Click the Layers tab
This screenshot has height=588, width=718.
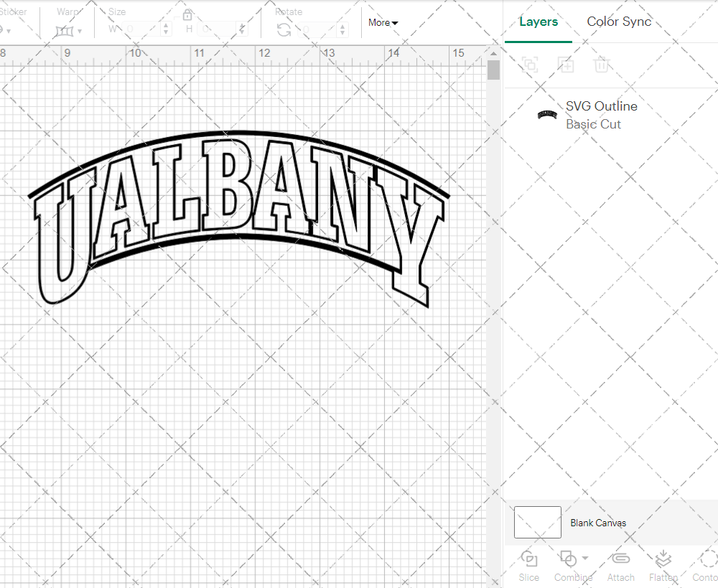point(538,22)
